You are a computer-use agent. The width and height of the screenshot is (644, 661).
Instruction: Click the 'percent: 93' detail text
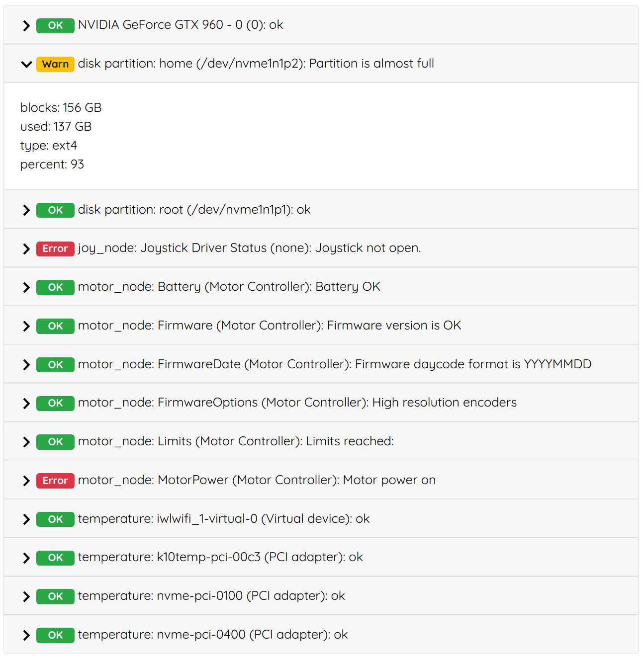tap(52, 164)
